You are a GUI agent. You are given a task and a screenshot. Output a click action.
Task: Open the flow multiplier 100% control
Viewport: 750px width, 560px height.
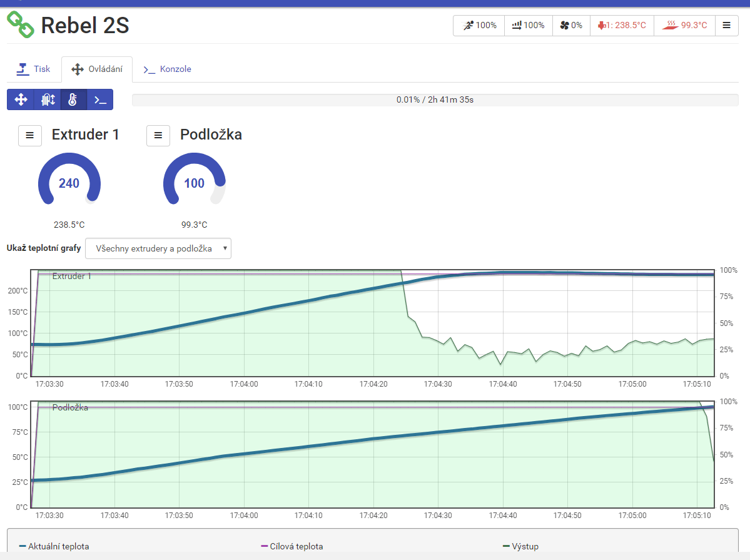(528, 26)
